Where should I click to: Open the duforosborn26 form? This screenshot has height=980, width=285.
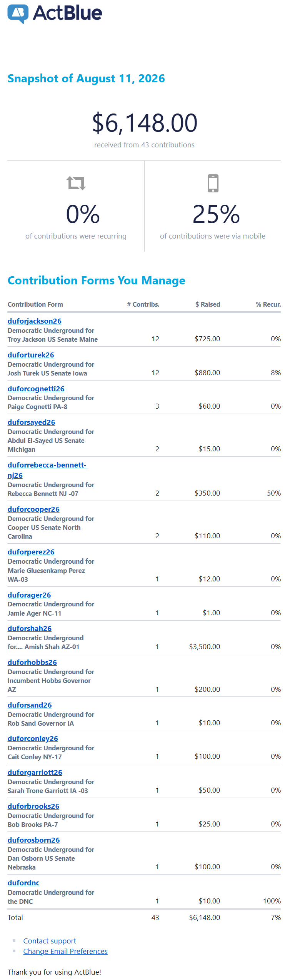(x=34, y=840)
